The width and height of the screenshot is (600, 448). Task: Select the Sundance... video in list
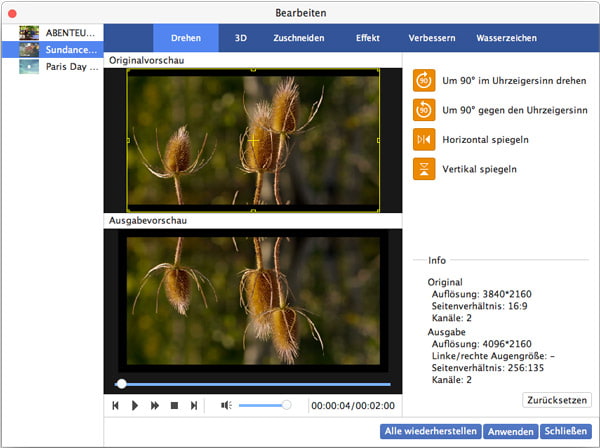click(53, 50)
